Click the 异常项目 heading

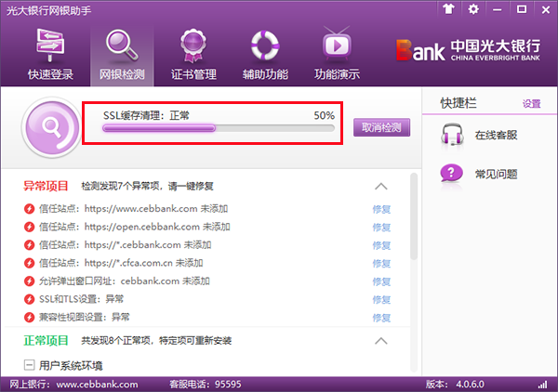(x=46, y=186)
